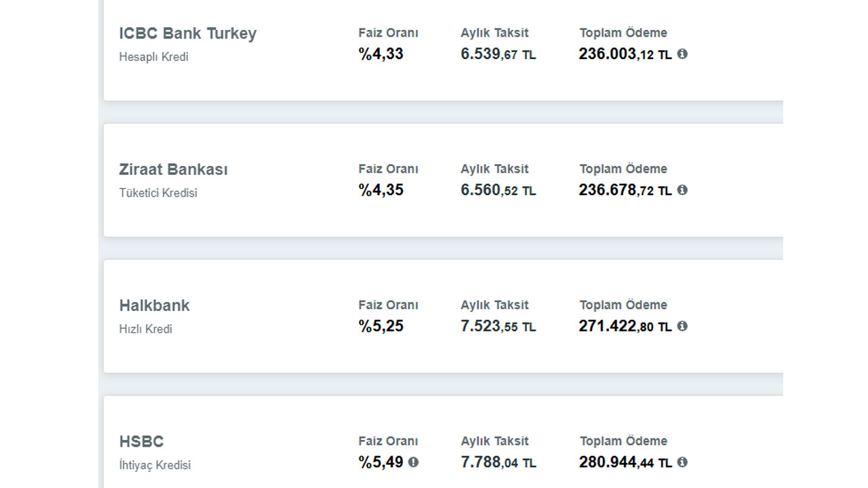Click Ziraat interest rate %4,35

coord(381,190)
